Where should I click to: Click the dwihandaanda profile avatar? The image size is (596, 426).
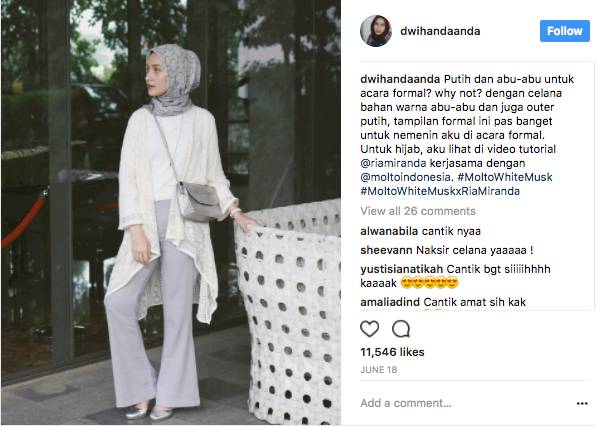tap(376, 31)
